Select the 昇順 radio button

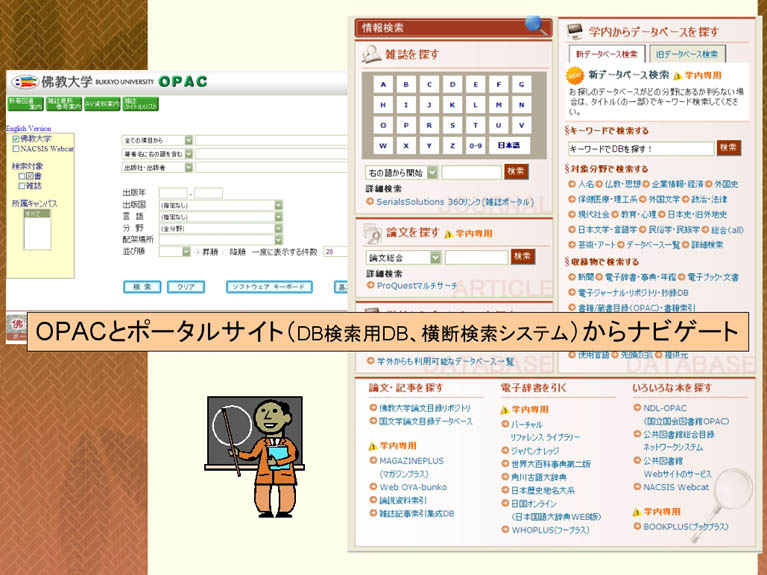coord(198,253)
